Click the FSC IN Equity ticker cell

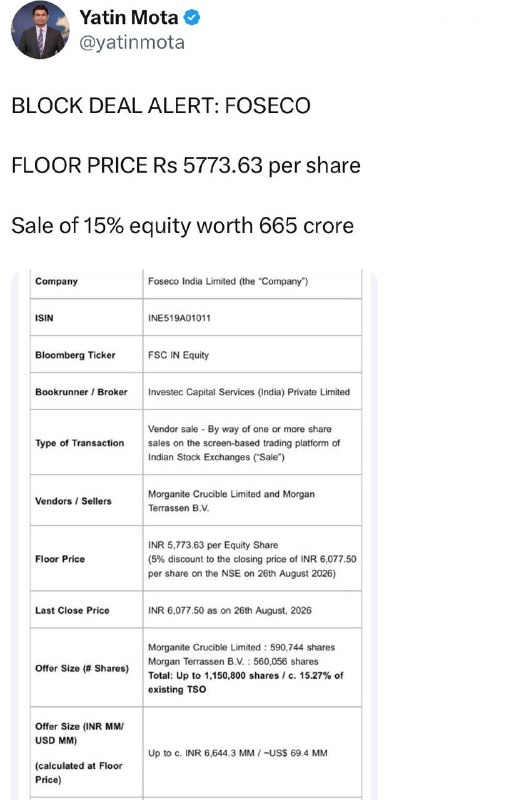[x=252, y=355]
